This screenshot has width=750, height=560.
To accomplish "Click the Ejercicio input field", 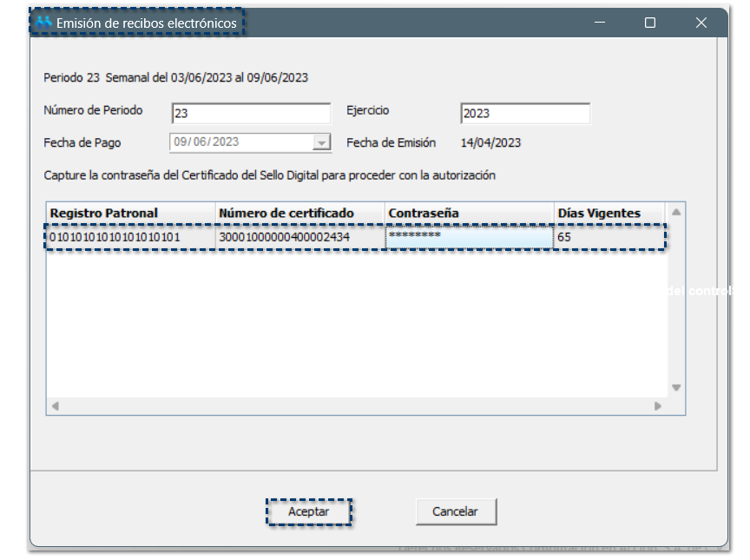I will (524, 114).
